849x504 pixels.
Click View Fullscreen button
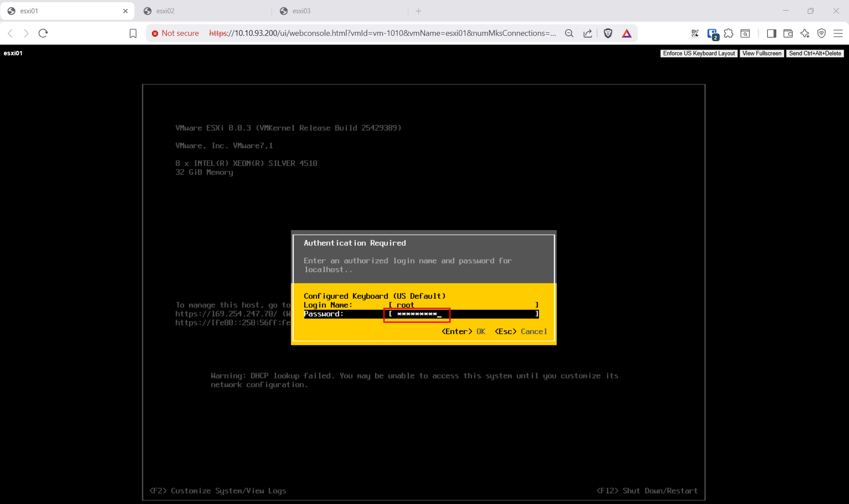tap(762, 54)
